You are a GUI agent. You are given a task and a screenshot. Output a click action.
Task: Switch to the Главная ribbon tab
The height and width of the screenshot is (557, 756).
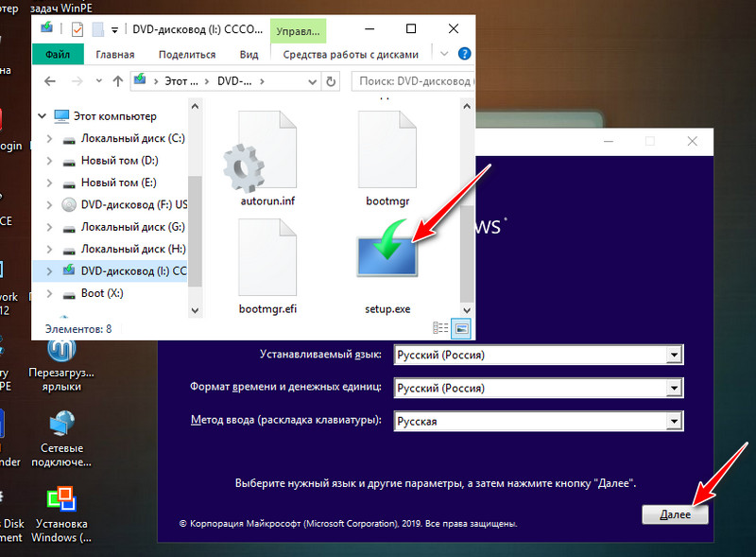pos(114,55)
